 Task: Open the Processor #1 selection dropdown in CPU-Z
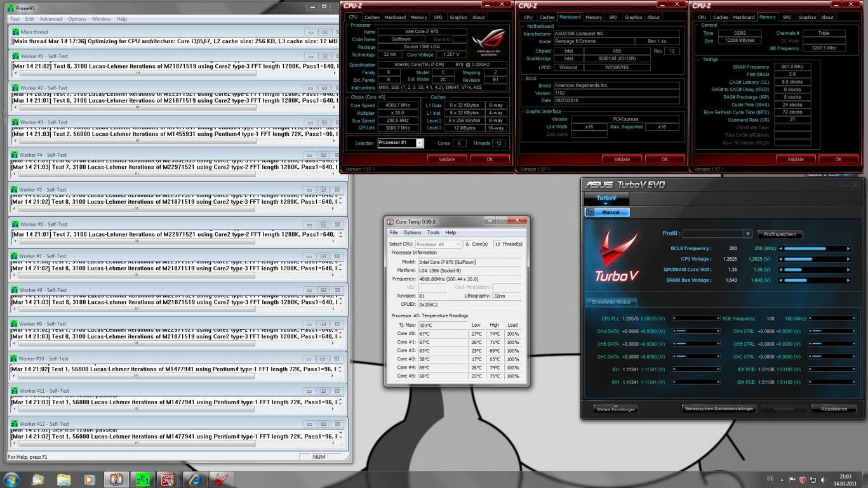[x=420, y=143]
